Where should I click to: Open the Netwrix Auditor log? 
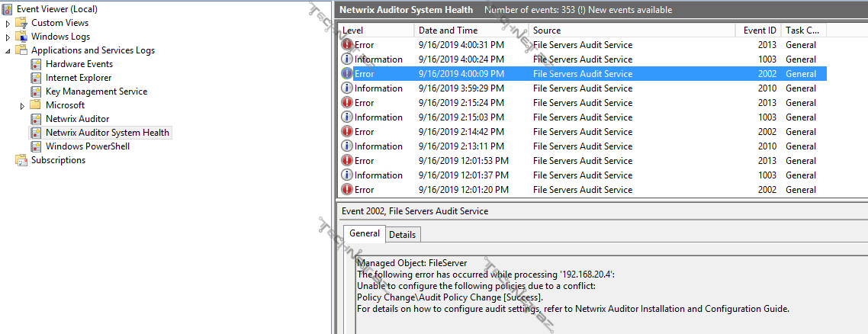click(77, 119)
